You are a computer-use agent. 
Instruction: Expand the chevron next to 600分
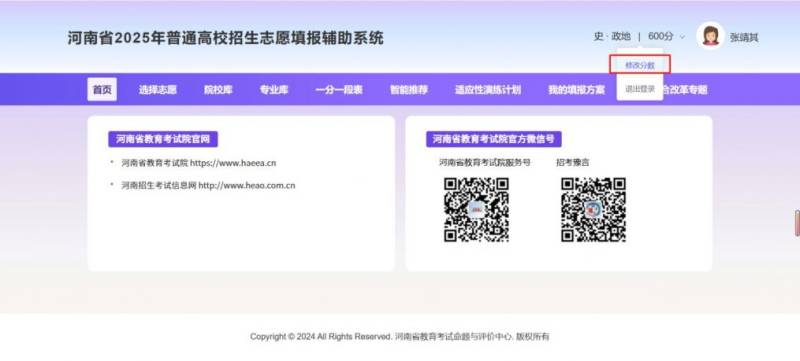[x=683, y=37]
